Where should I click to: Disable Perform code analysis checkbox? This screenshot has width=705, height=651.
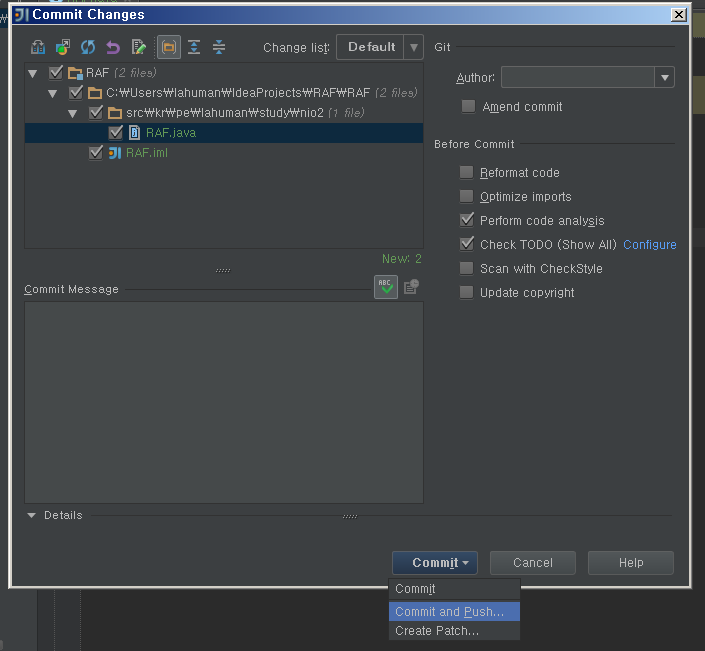[x=466, y=220]
